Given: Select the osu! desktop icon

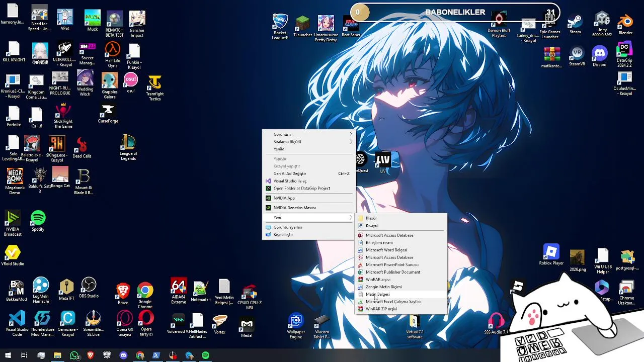Looking at the screenshot, I should pyautogui.click(x=131, y=83).
